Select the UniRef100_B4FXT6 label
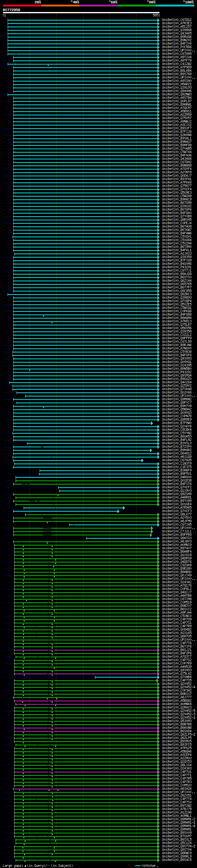This screenshot has height=868, width=197. 176,484
